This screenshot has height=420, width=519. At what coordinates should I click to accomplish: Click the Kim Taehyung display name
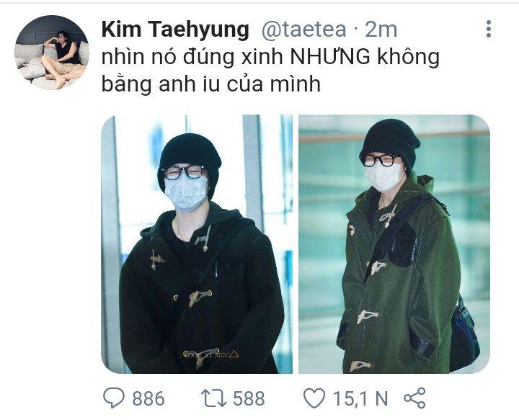(x=175, y=30)
